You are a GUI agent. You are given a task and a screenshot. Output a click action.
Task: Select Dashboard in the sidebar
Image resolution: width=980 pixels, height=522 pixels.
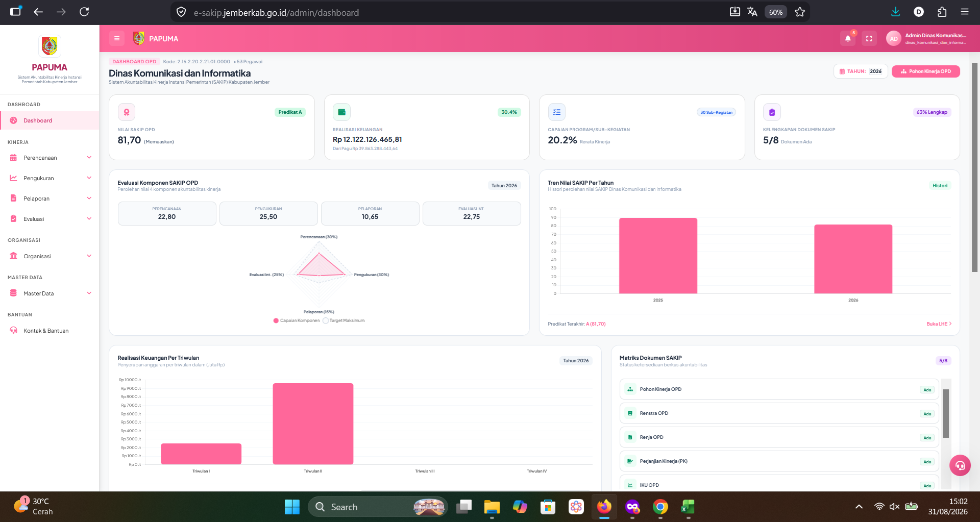(50, 120)
